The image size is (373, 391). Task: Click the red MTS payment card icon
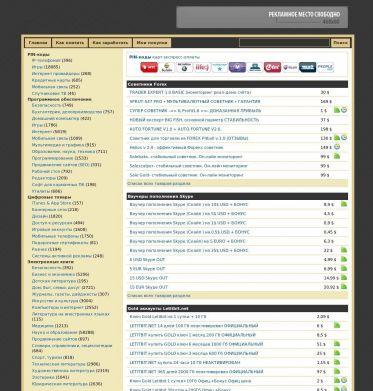tap(149, 68)
